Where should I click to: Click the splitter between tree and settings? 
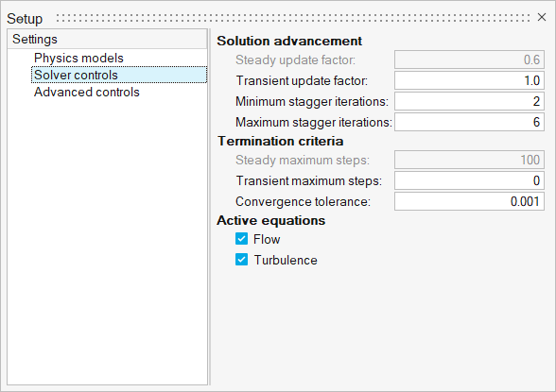210,207
